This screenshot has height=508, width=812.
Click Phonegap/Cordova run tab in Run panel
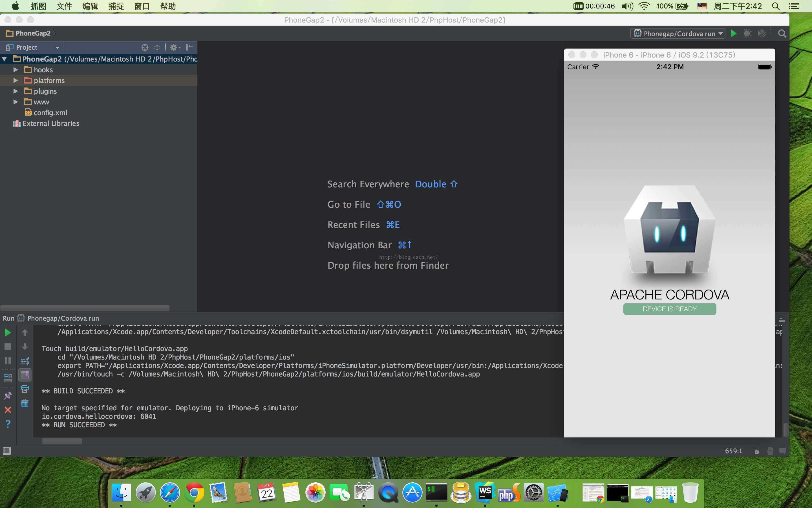point(59,318)
